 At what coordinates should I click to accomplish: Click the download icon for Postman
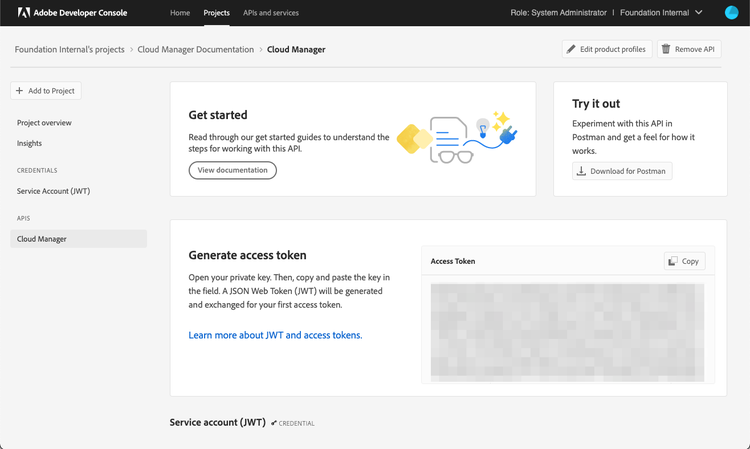coord(581,171)
